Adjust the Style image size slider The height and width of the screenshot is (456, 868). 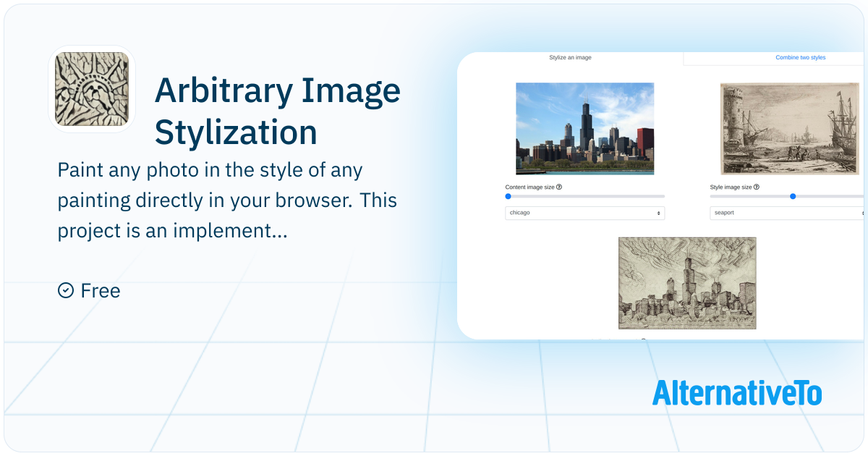(787, 196)
